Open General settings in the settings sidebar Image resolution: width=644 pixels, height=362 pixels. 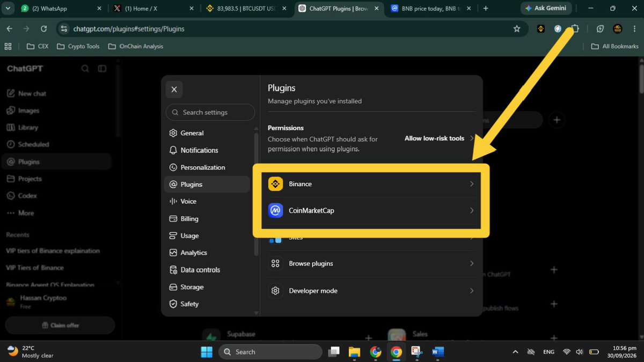click(x=208, y=133)
